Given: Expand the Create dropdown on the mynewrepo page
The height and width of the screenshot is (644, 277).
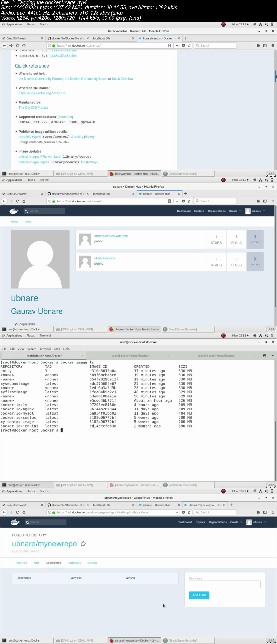Looking at the screenshot, I should coord(236,522).
